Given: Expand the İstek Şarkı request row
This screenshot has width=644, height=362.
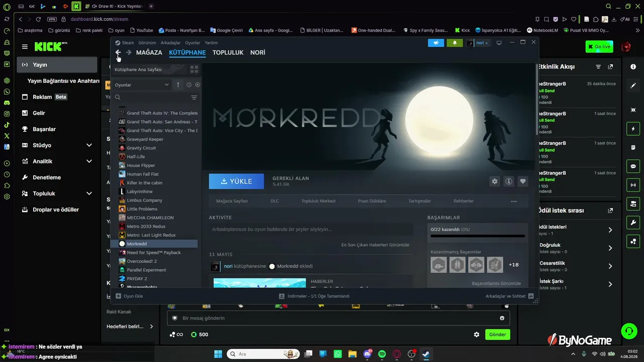Looking at the screenshot, I should tap(610, 284).
